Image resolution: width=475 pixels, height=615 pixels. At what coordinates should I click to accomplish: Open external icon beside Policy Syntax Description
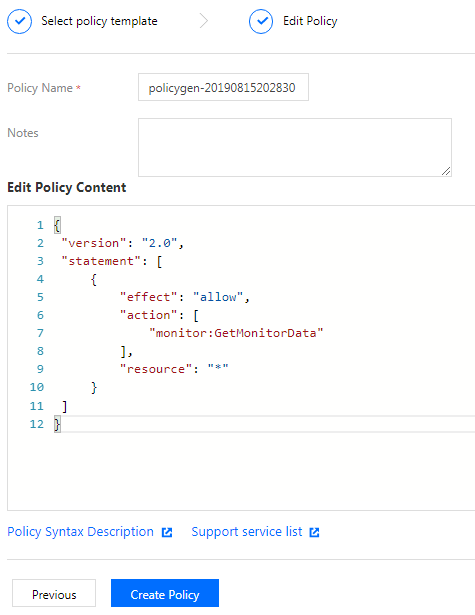click(167, 532)
